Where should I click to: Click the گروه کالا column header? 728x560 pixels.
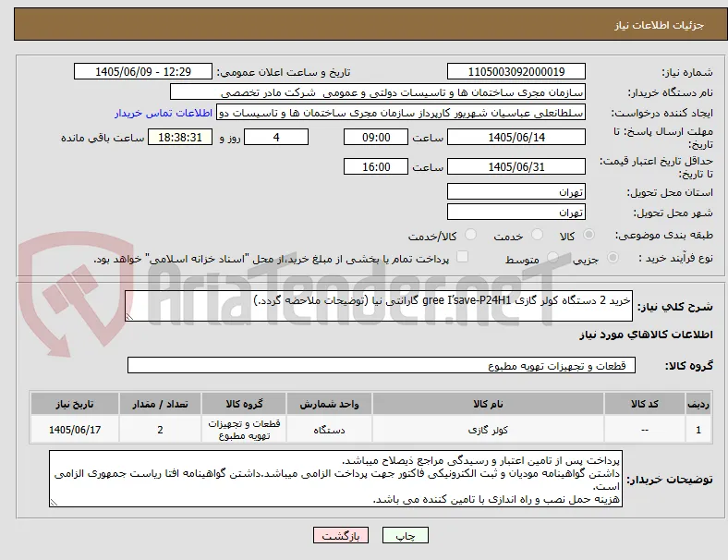(244, 404)
